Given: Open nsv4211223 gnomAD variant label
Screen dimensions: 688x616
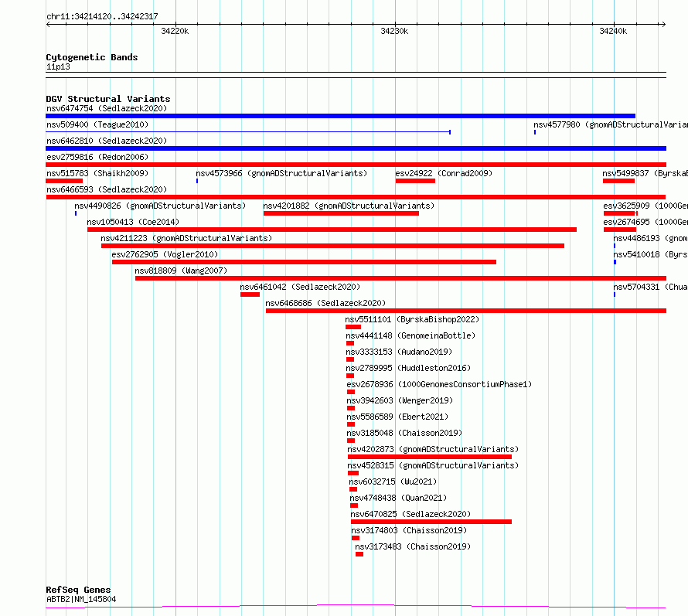Looking at the screenshot, I should coord(186,238).
